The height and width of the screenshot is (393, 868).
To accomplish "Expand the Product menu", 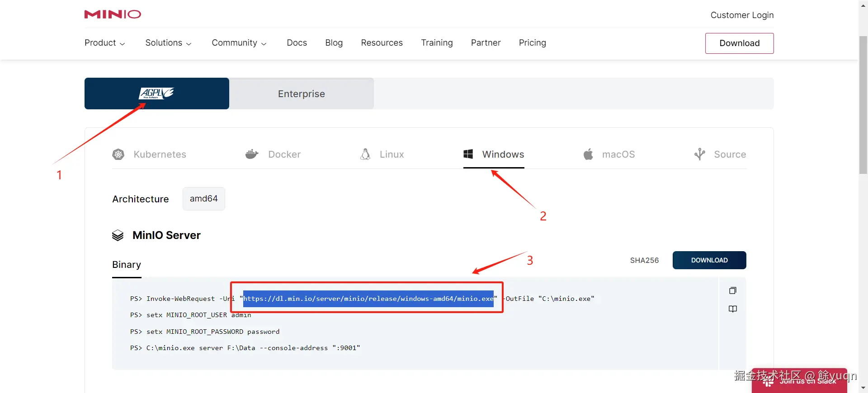I will (105, 43).
